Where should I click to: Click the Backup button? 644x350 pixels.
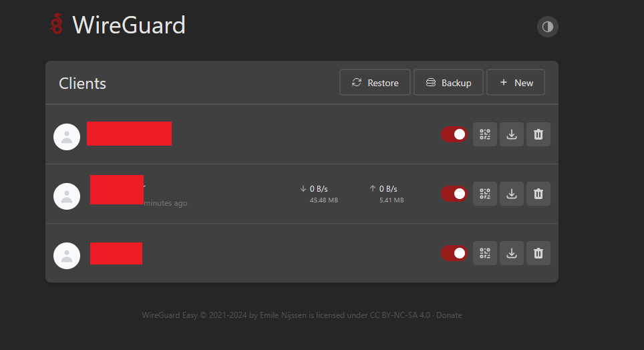[x=448, y=83]
